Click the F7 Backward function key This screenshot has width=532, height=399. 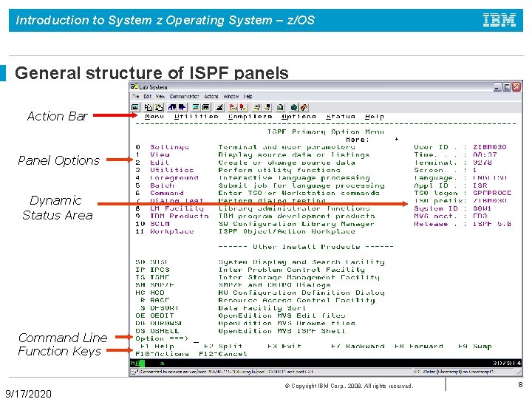tap(358, 347)
